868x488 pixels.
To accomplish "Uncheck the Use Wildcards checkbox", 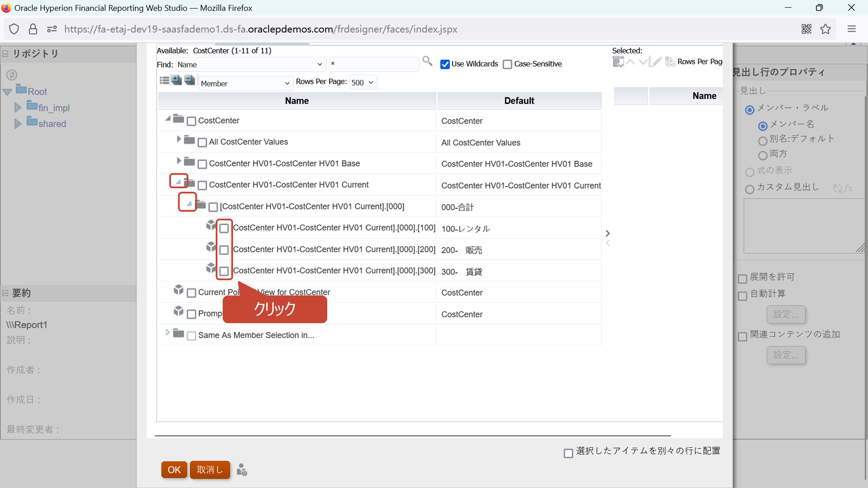I will point(445,64).
